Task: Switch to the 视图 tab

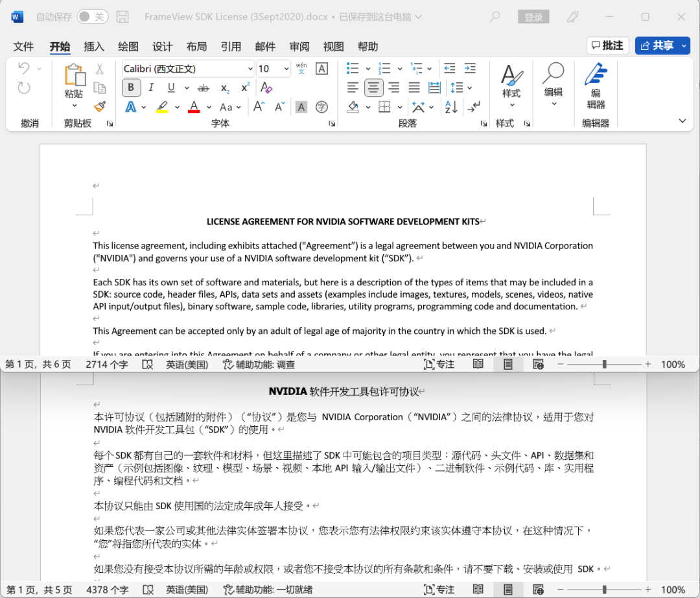Action: [x=334, y=47]
